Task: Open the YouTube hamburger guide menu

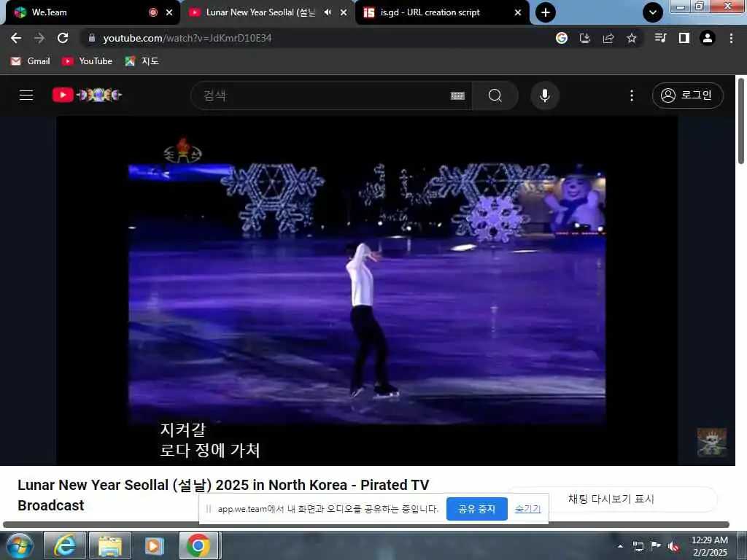Action: pos(26,96)
